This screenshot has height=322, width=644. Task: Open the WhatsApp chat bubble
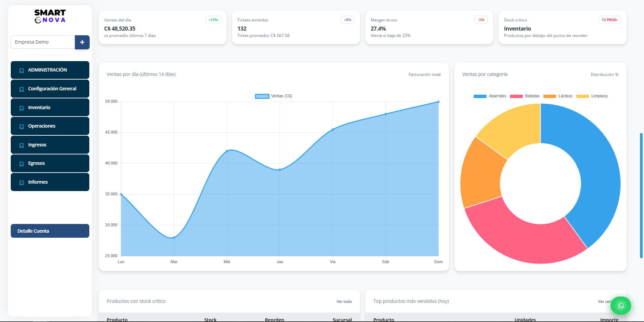[621, 305]
